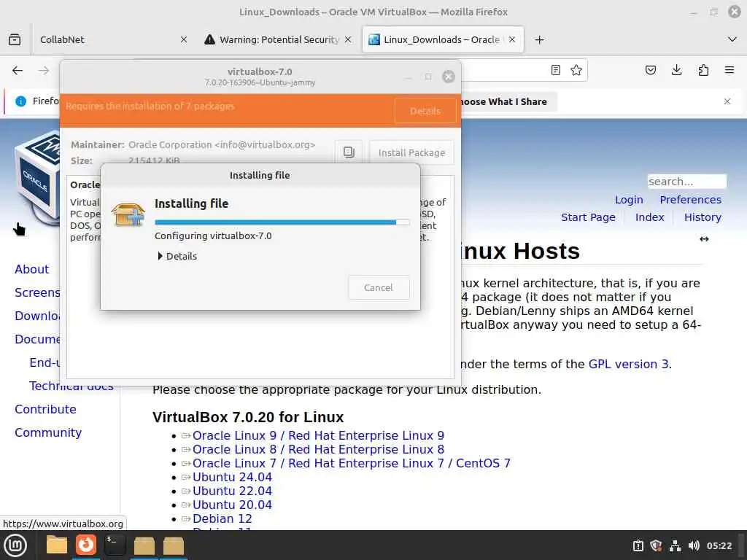Click the info icon in the notification bar
Screen dimensions: 747x560
tap(21, 101)
